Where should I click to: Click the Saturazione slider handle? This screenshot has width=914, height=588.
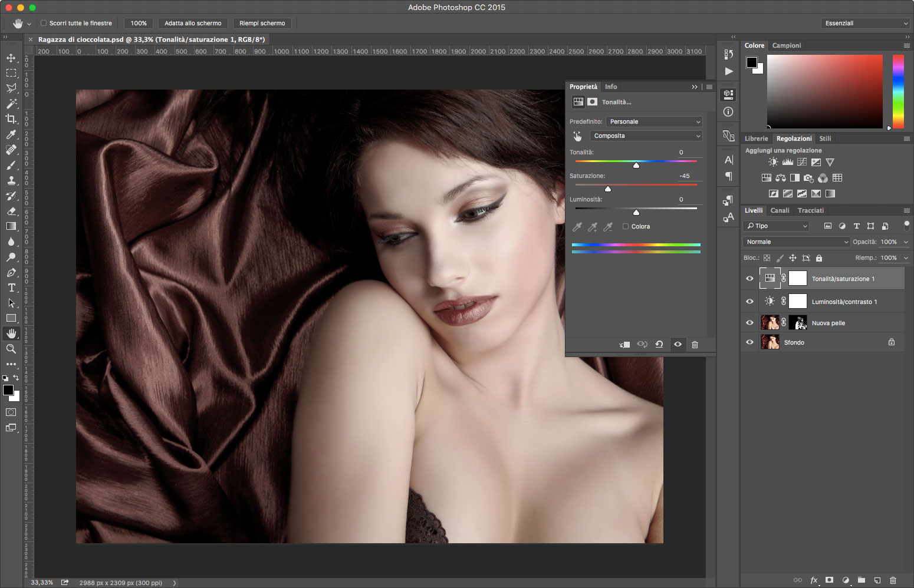(608, 189)
